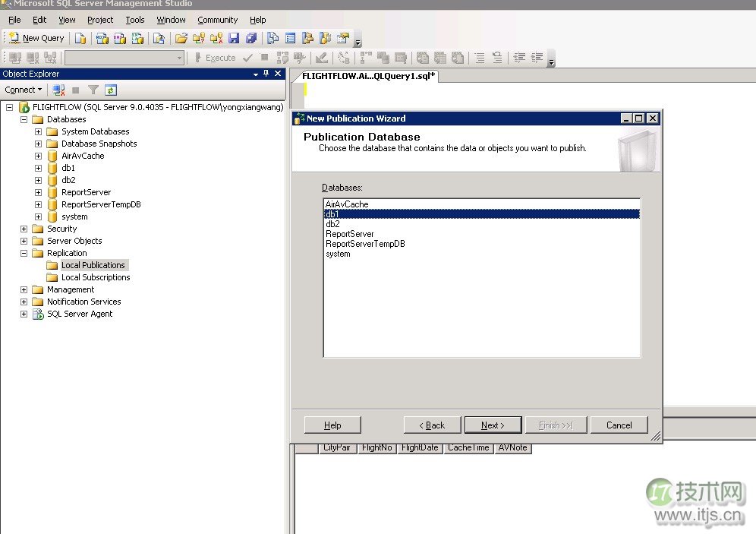Open the Registered Servers toolbar icon
Screen dimensions: 756x534
(x=273, y=38)
